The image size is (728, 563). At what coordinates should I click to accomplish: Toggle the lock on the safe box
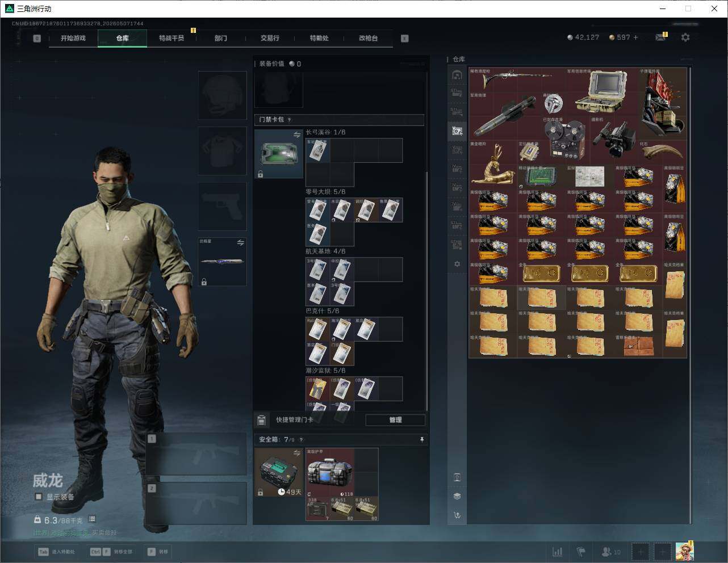pos(260,493)
